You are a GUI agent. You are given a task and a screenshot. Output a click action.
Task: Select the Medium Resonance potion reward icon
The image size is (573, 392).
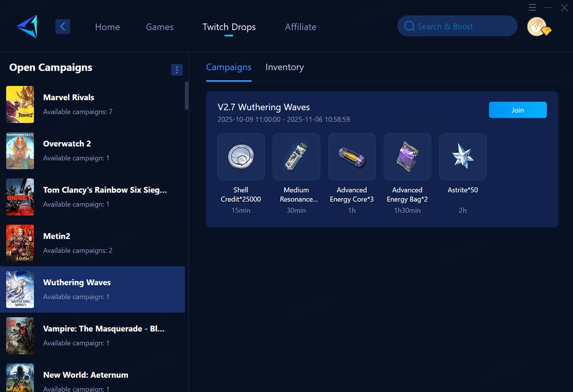[x=296, y=157]
